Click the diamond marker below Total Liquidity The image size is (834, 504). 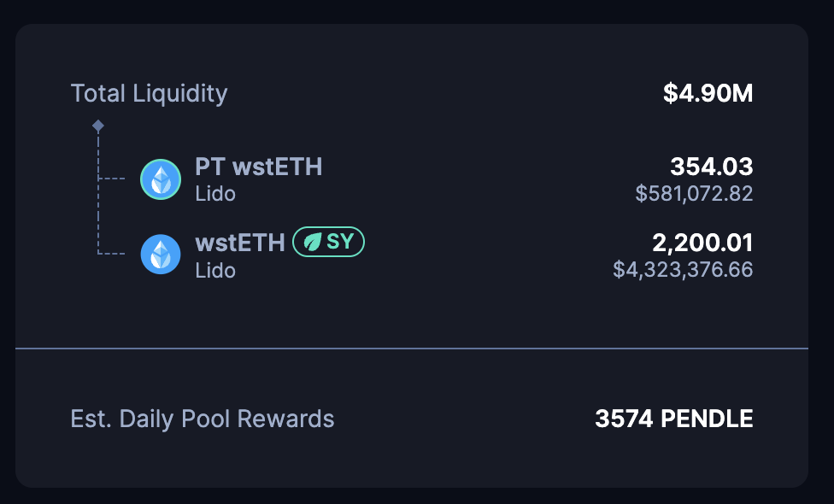[98, 126]
